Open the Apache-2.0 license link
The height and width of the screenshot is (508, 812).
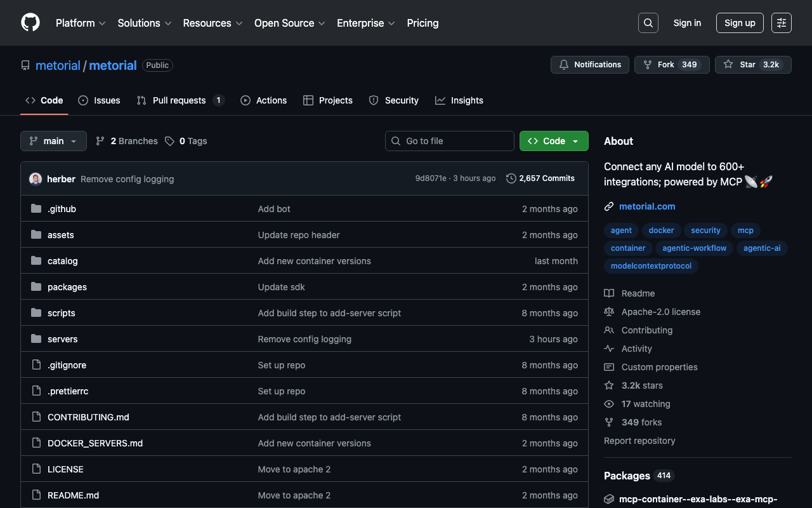point(660,312)
